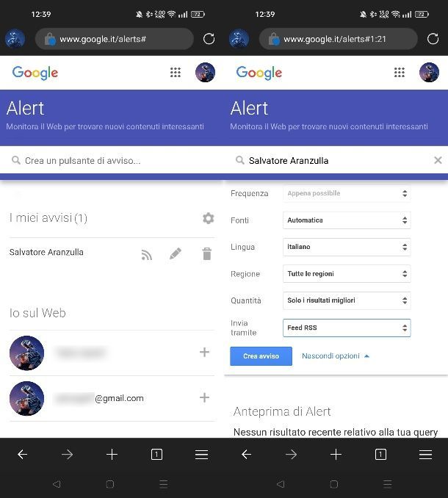Tap the site lock icon in left address bar

50,39
